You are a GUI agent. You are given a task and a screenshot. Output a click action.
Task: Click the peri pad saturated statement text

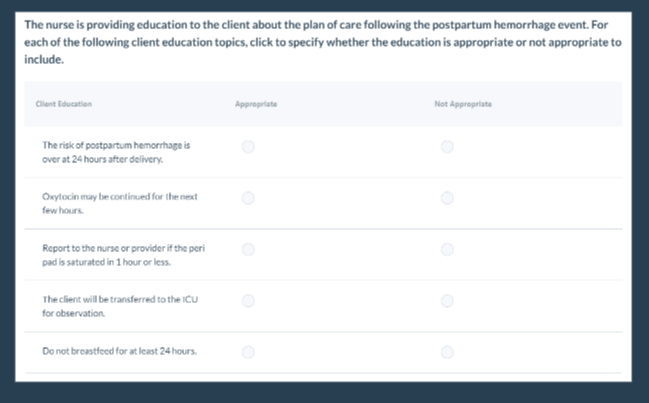click(123, 255)
